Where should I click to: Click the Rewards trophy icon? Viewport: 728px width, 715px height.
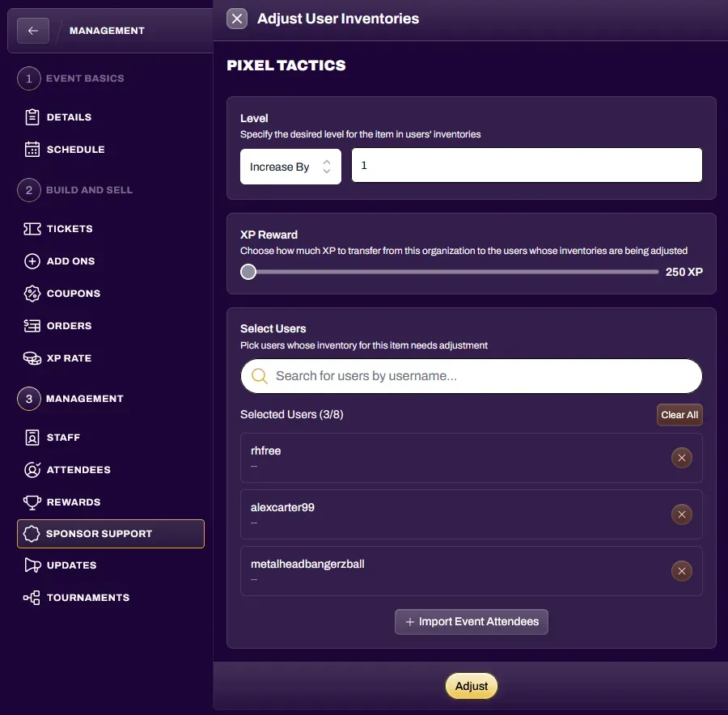pos(32,502)
